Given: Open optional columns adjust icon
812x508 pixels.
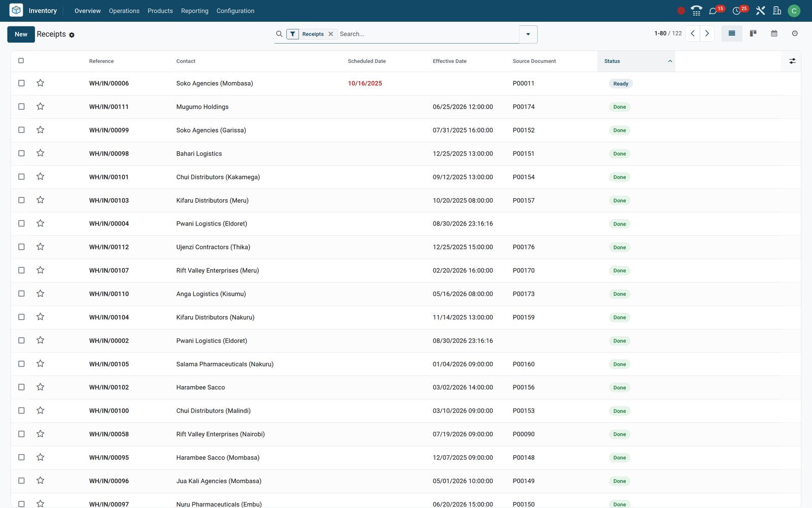Looking at the screenshot, I should tap(792, 61).
